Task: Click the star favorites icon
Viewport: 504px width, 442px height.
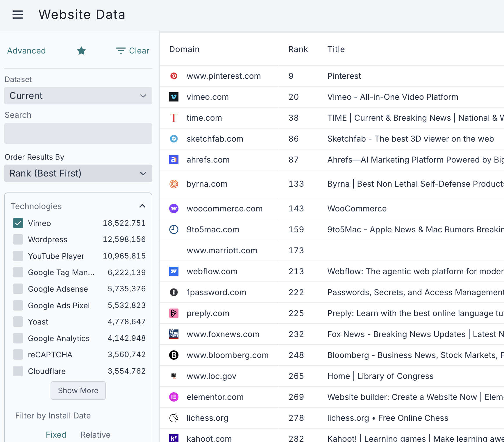Action: (x=81, y=51)
